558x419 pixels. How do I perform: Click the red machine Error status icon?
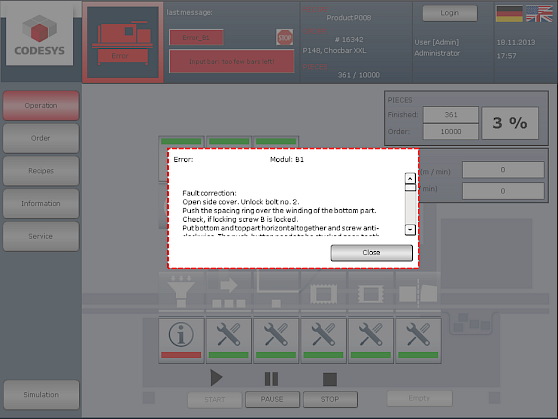click(x=122, y=42)
